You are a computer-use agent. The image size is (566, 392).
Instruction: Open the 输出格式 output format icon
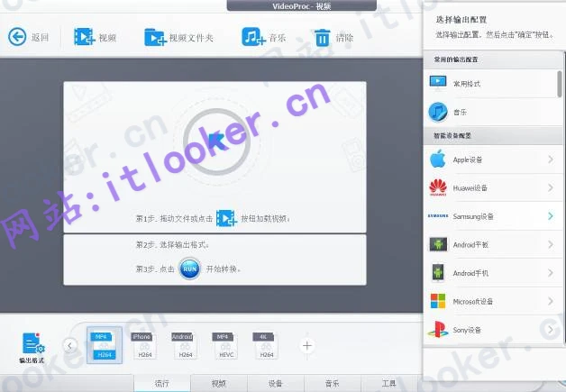point(32,343)
